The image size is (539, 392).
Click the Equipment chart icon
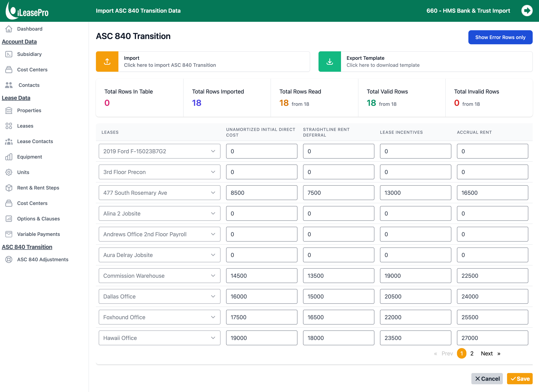point(9,157)
